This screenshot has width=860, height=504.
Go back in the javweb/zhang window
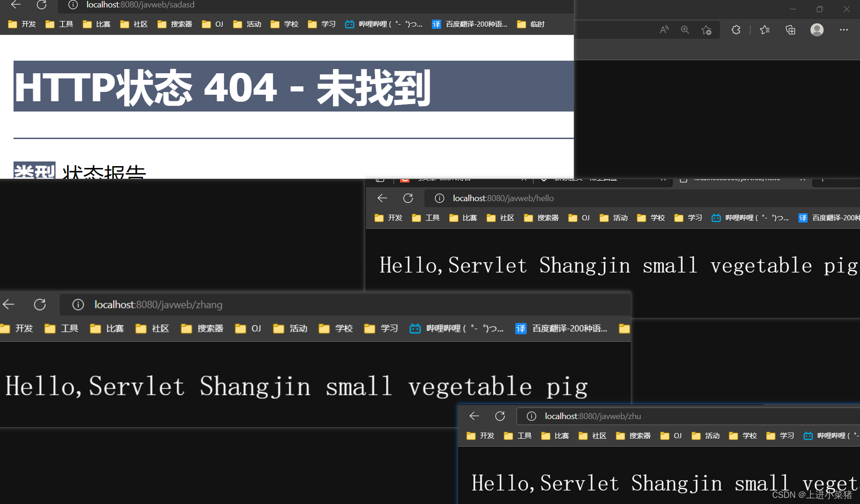[9, 305]
